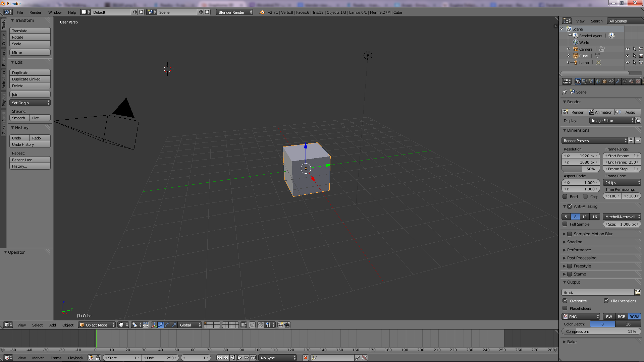Click the /tmp/ output path field
The width and height of the screenshot is (644, 362).
597,292
